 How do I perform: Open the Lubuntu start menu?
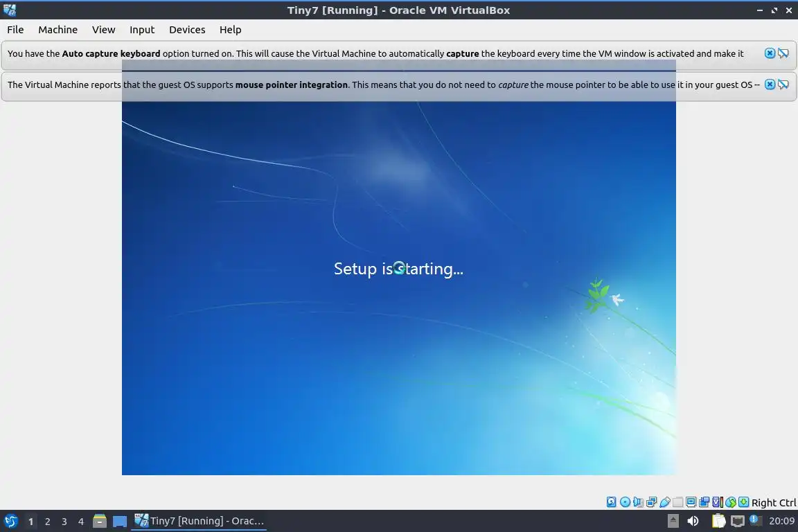pyautogui.click(x=10, y=521)
